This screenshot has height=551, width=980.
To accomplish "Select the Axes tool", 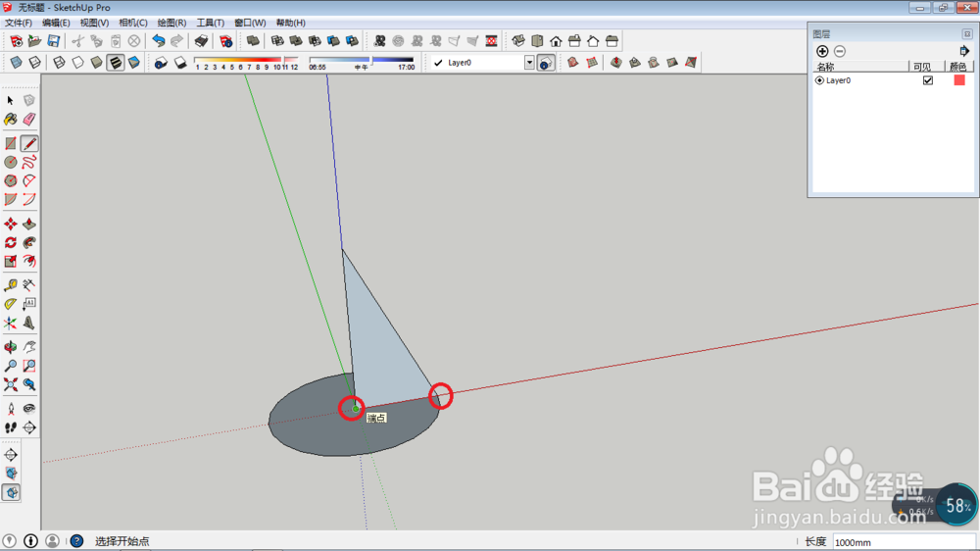I will coord(10,323).
